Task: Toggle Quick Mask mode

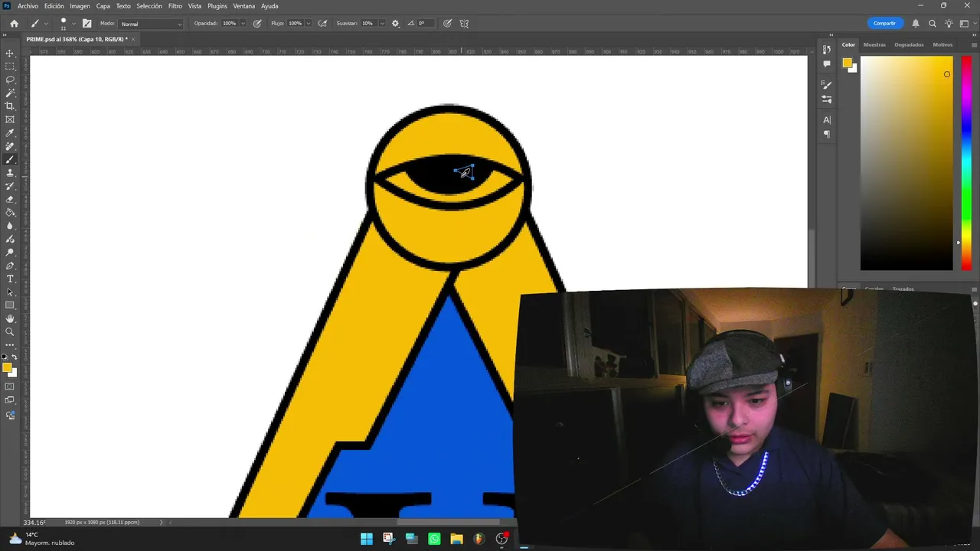Action: 10,386
